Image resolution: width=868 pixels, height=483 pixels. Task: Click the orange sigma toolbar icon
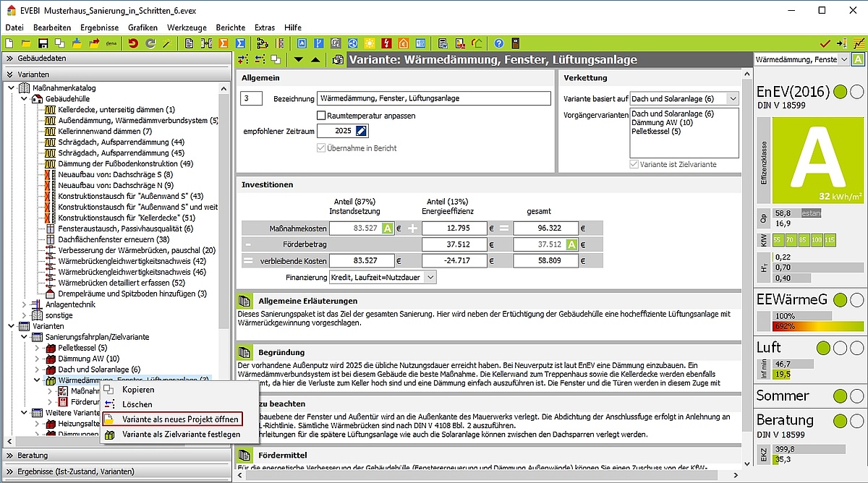(224, 43)
